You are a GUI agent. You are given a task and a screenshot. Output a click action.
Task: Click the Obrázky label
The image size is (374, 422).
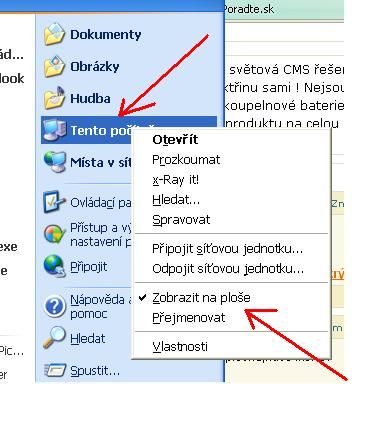(x=95, y=67)
